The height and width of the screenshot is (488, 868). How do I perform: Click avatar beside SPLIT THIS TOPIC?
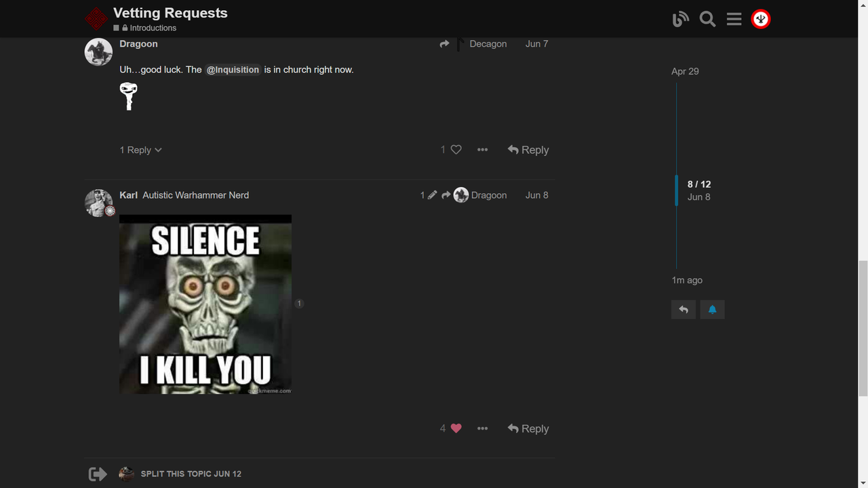(x=126, y=474)
